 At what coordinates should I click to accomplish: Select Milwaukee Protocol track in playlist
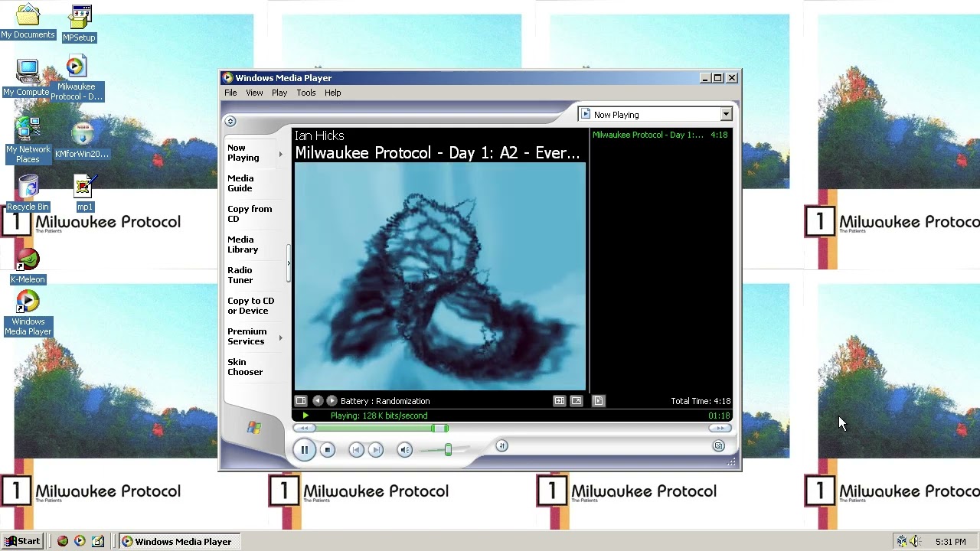point(660,135)
